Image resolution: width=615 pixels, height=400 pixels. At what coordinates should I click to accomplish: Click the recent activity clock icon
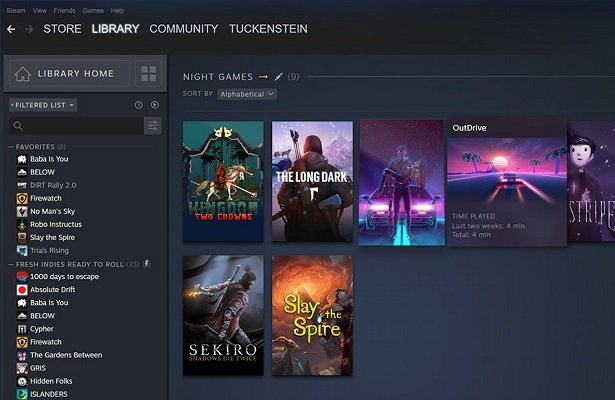139,105
